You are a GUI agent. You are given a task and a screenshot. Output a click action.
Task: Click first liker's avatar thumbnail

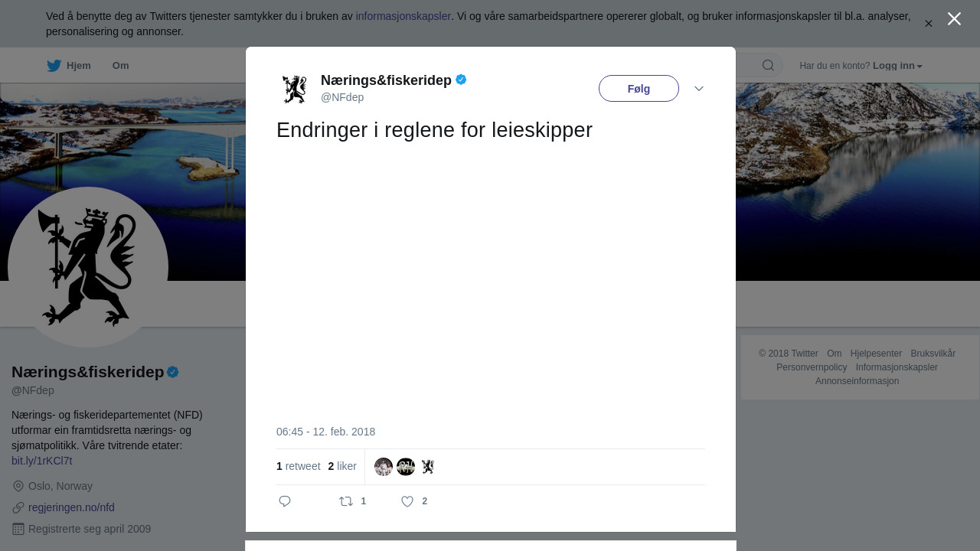(384, 467)
